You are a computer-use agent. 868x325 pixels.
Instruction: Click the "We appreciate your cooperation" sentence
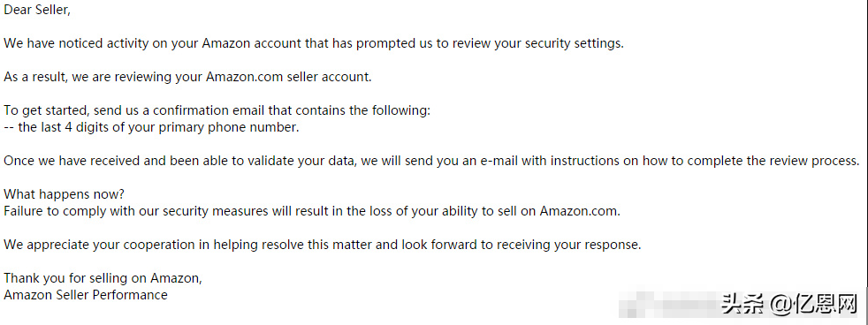[x=322, y=245]
